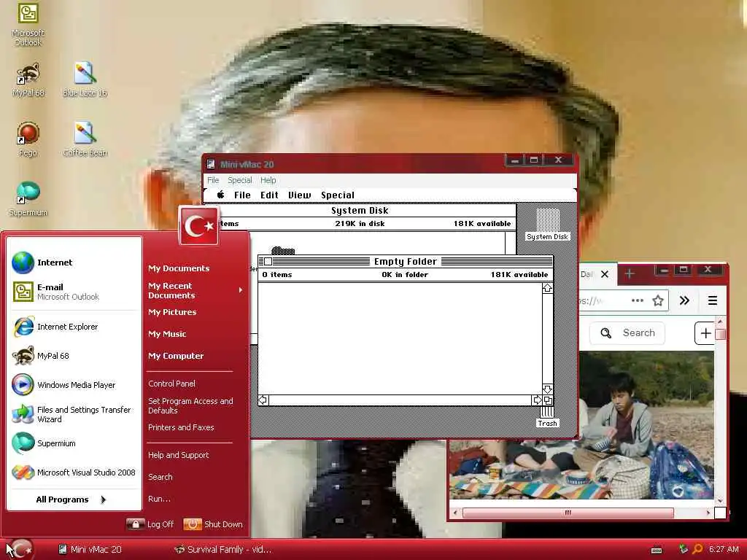Click Empty Folder scroll down arrow

(x=547, y=389)
